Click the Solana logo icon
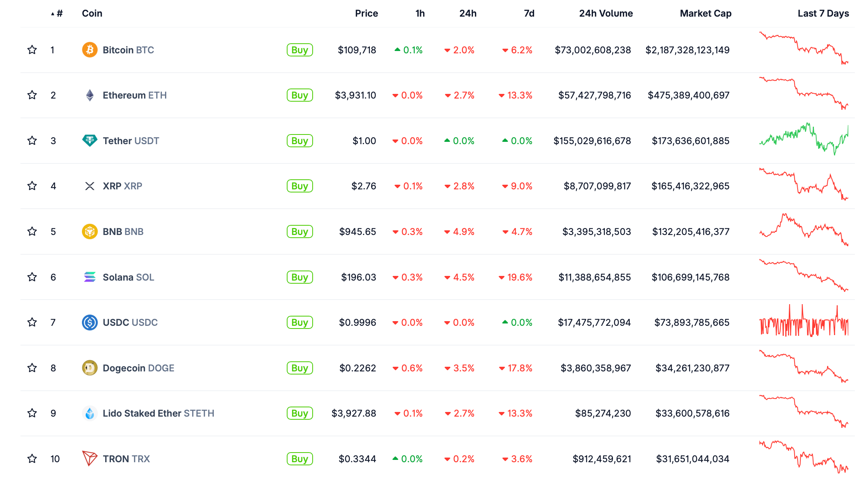 [90, 277]
